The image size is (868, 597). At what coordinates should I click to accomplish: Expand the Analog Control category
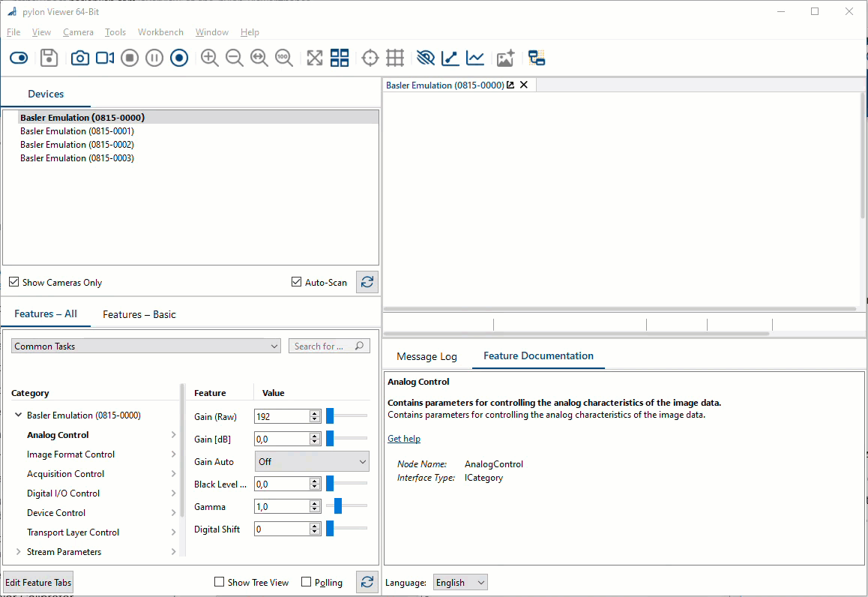tap(173, 434)
